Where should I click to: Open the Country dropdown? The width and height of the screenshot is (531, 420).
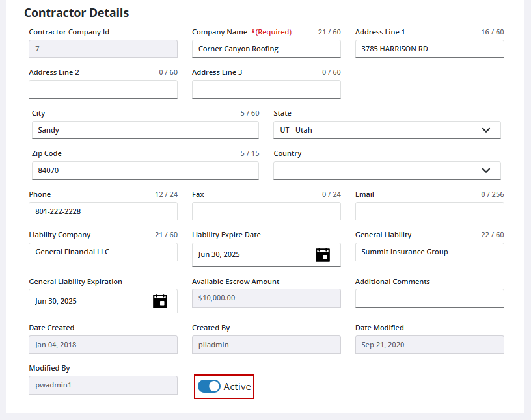(387, 170)
